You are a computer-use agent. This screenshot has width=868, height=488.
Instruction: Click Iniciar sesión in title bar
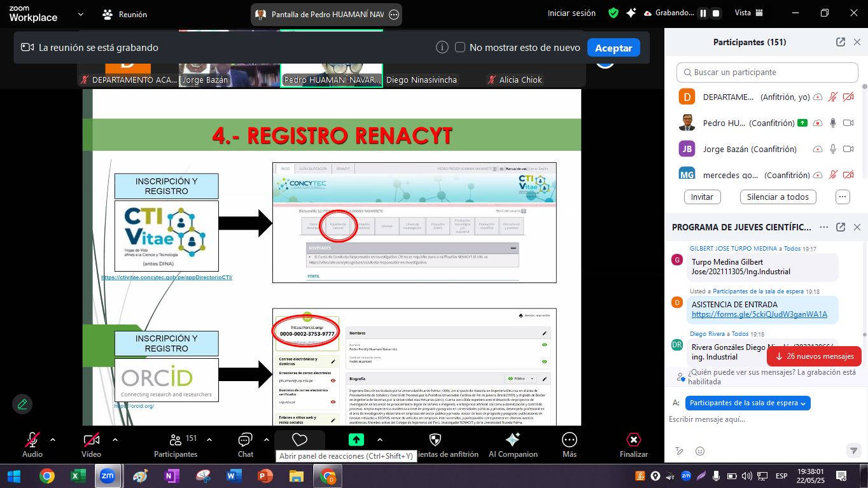coord(571,13)
